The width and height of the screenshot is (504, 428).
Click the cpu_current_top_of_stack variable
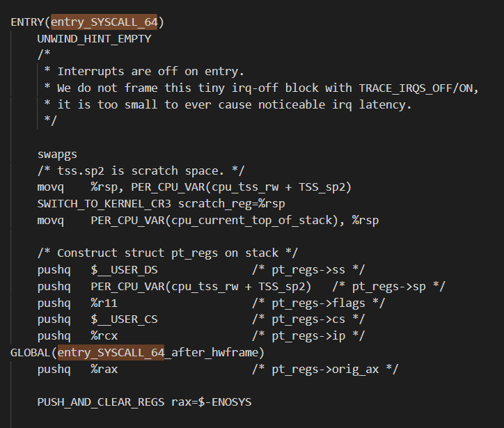[x=252, y=221]
